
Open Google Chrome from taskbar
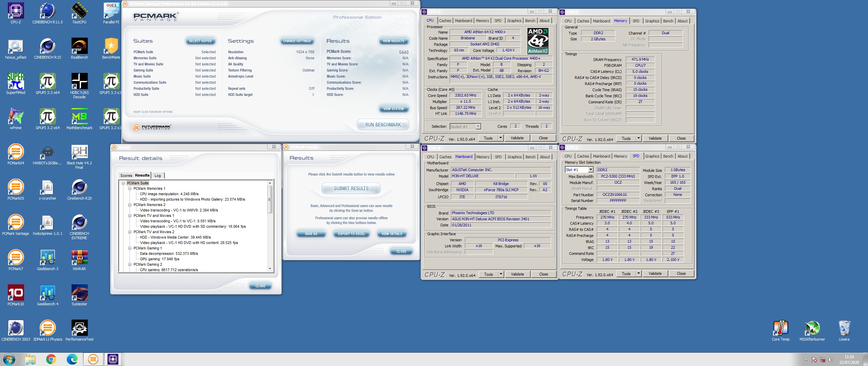[x=51, y=359]
